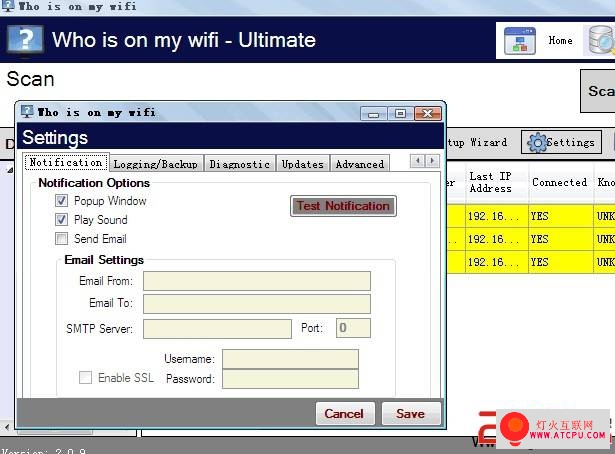Viewport: 615px width, 454px height.
Task: Click into the SMTP Server field
Action: pyautogui.click(x=217, y=329)
